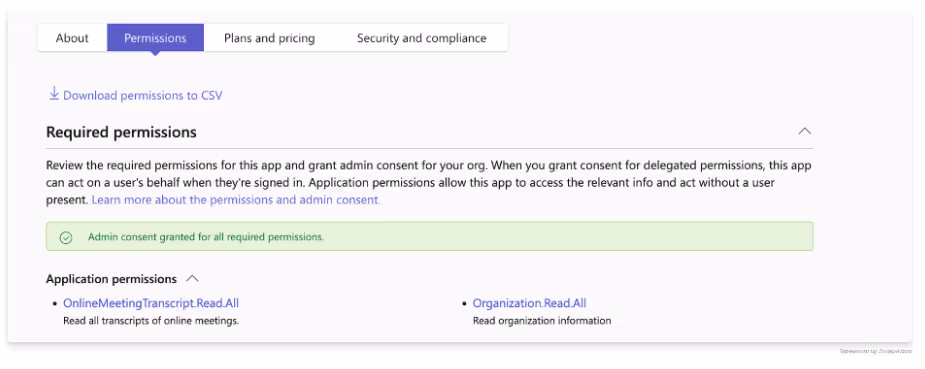Switch to Plans and pricing tab
925x369 pixels.
click(x=270, y=38)
